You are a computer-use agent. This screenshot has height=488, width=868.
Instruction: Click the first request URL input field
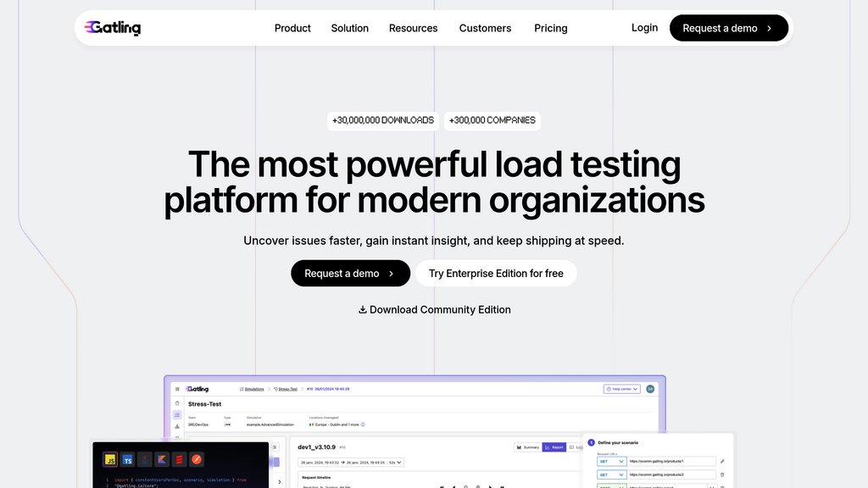click(671, 461)
